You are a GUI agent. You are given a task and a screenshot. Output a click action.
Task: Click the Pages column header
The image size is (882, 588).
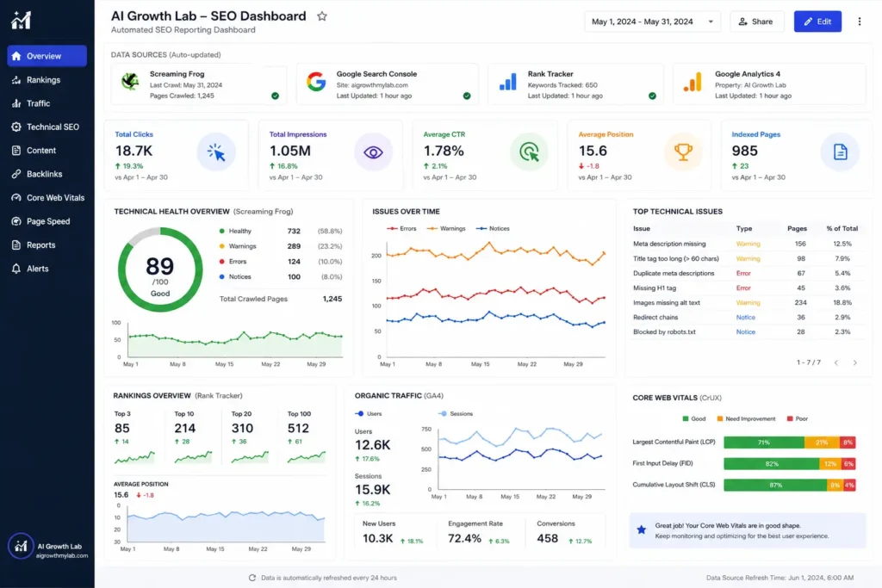pyautogui.click(x=797, y=229)
